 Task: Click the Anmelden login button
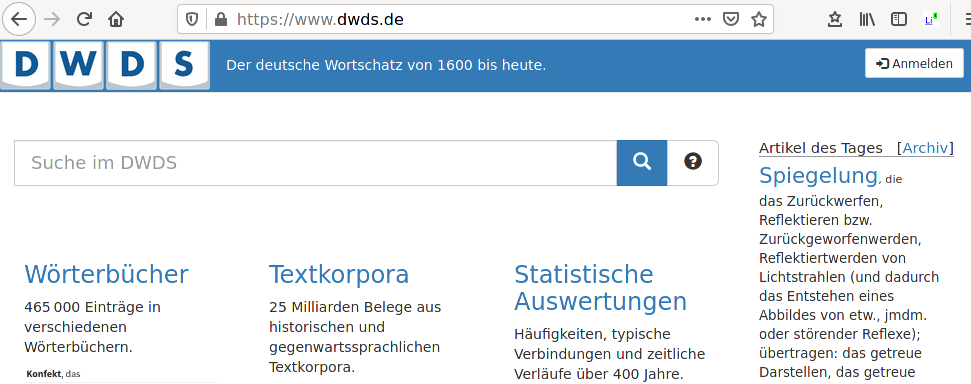(x=915, y=63)
